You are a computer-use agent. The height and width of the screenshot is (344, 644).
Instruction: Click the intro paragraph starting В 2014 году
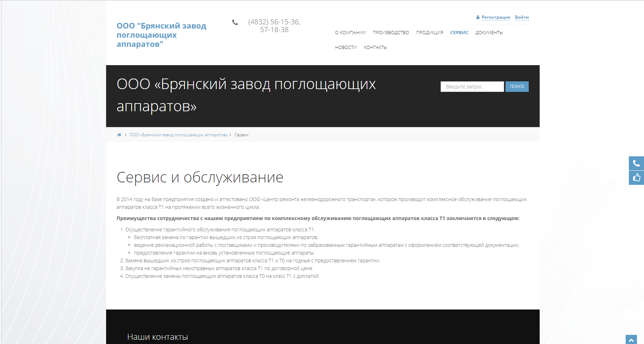322,203
